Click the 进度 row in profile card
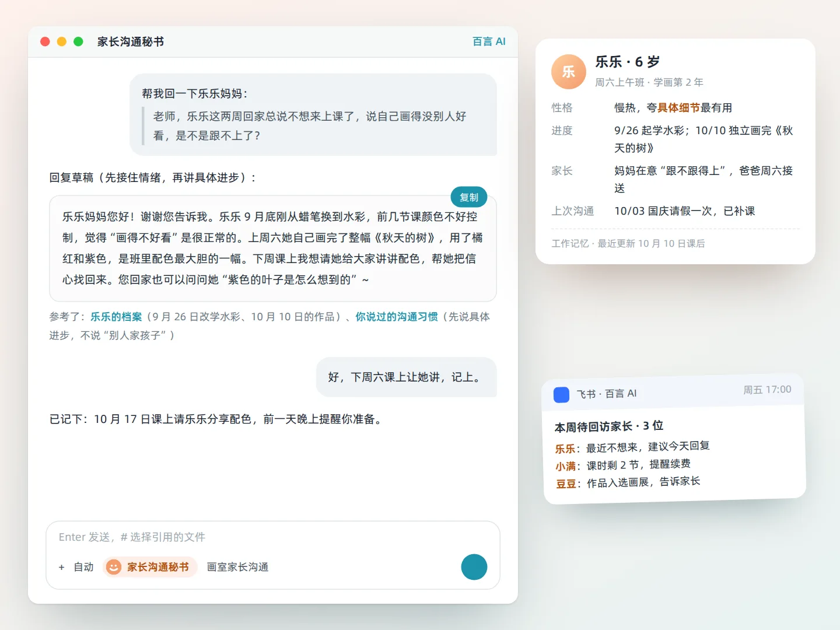 tap(675, 139)
